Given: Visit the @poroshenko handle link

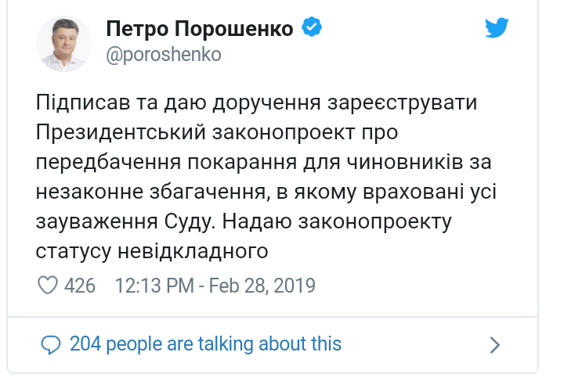Looking at the screenshot, I should (x=163, y=55).
